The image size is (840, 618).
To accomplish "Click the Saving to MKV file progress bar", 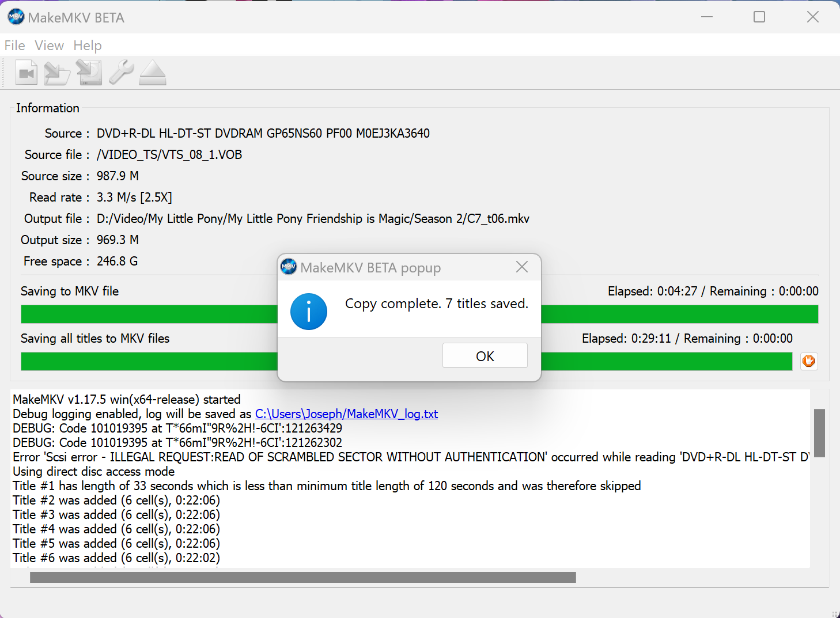I will tap(419, 314).
